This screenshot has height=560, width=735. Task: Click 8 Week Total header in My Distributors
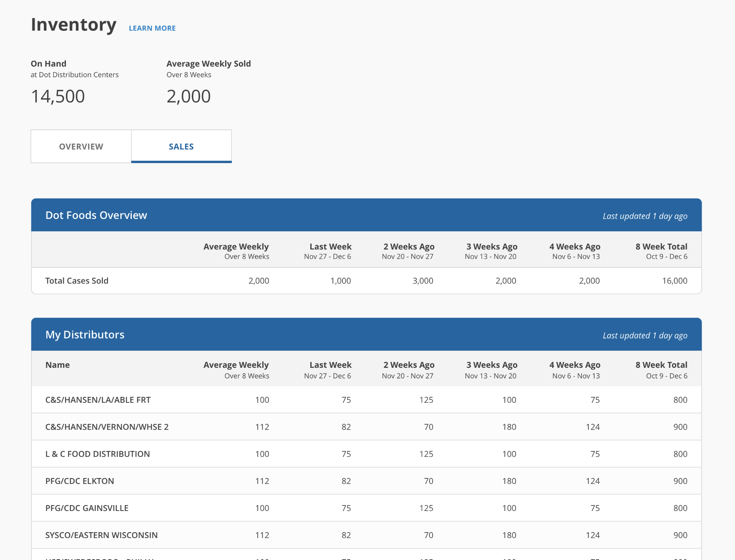coord(661,365)
